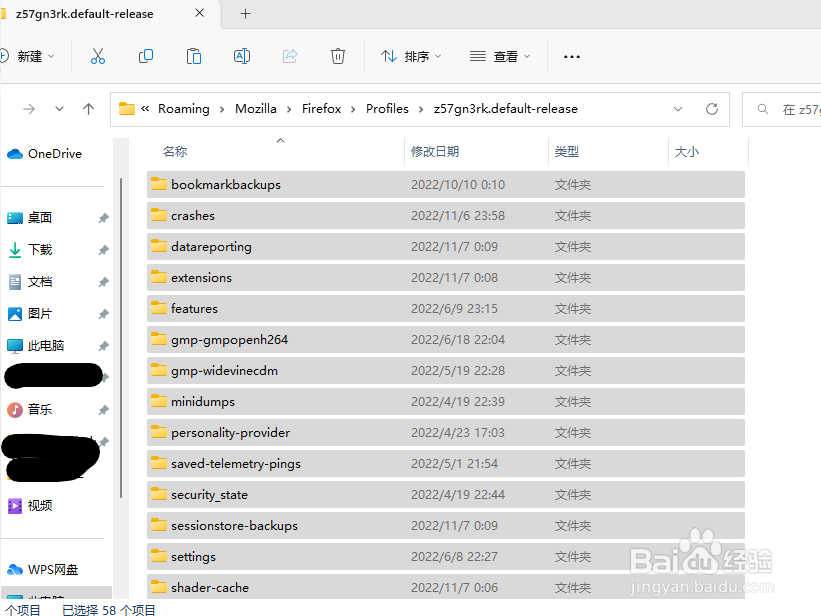
Task: Unpin 下载 using its pin icon
Action: pyautogui.click(x=104, y=250)
